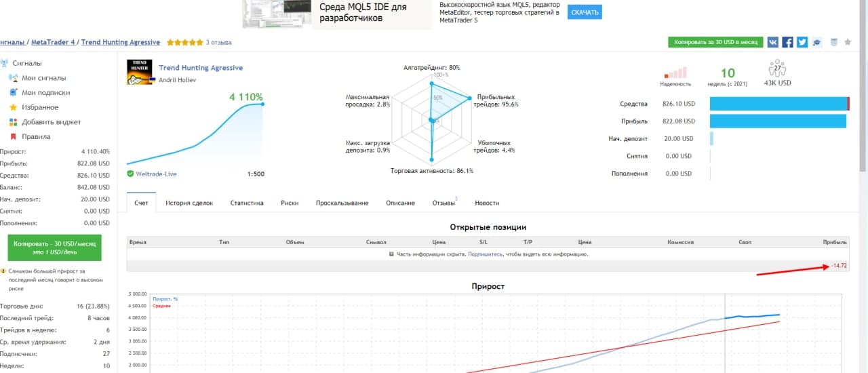
Task: Click Подпишитесь link in open positions
Action: point(486,254)
